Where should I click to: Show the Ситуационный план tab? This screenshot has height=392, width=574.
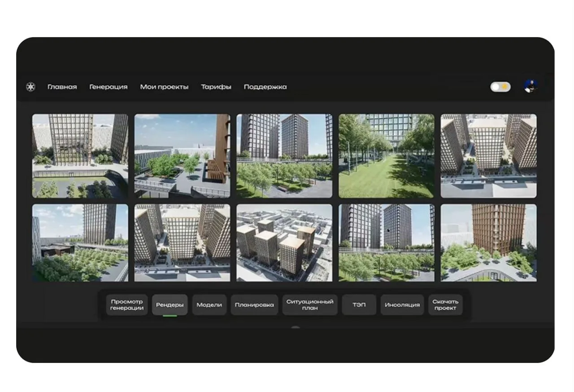coord(310,305)
